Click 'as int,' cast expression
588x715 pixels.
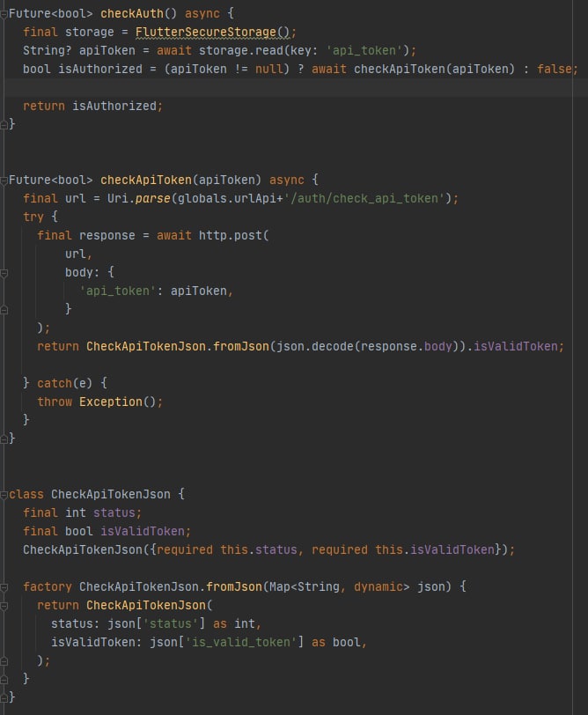coord(238,623)
